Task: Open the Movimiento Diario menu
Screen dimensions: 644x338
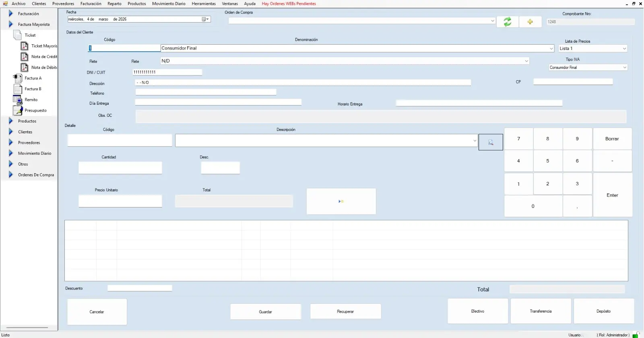Action: click(169, 4)
